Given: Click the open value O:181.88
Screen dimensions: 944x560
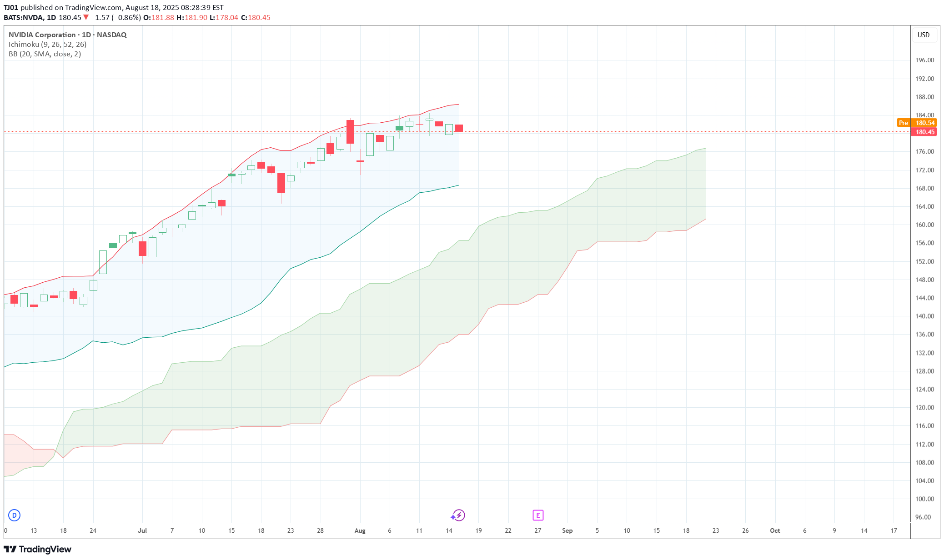Looking at the screenshot, I should click(x=159, y=18).
